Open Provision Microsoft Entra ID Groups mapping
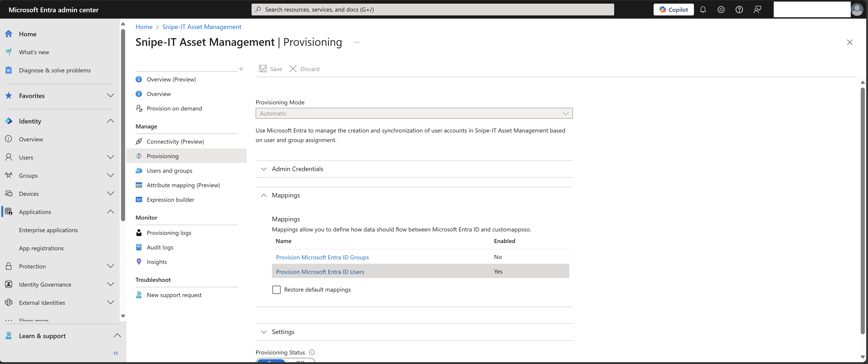The image size is (868, 364). pos(322,257)
